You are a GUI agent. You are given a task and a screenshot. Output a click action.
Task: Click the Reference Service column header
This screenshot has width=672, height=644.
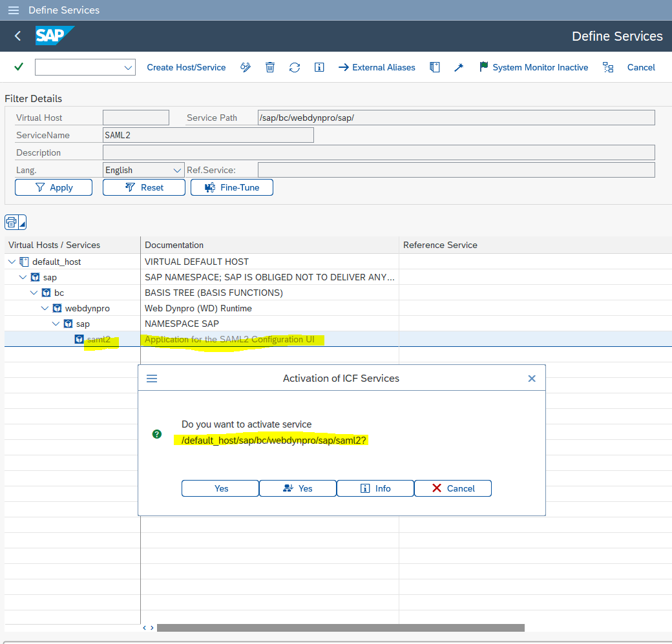536,245
